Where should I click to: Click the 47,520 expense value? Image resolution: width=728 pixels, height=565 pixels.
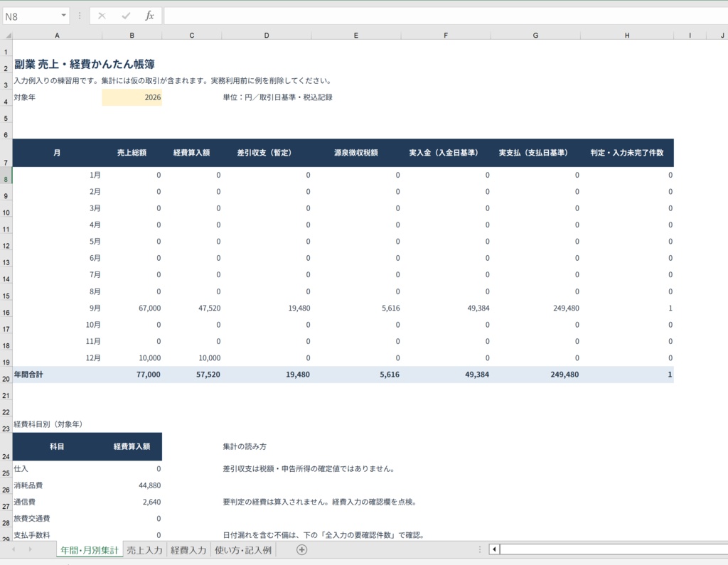[x=192, y=308]
